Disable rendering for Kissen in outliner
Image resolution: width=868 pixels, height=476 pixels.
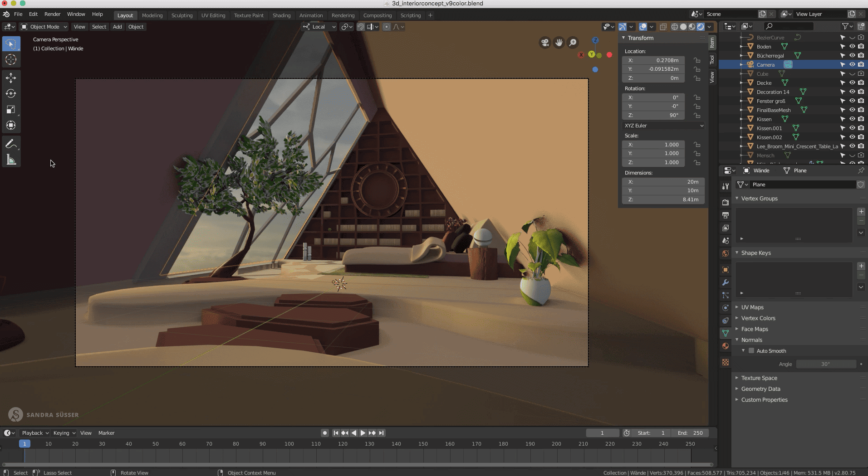861,119
